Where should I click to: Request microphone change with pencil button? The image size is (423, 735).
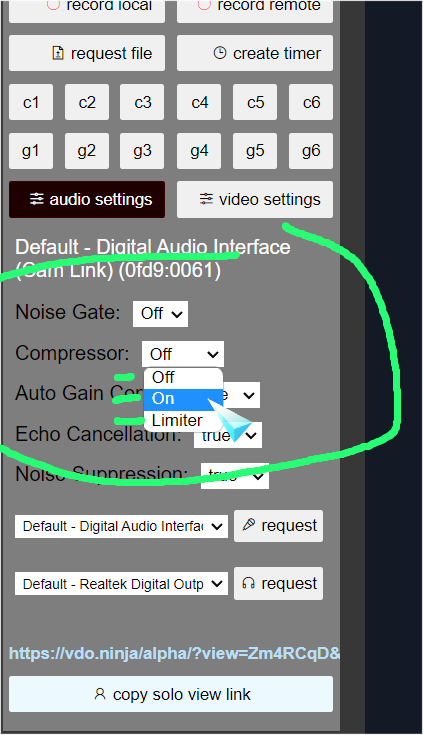279,526
